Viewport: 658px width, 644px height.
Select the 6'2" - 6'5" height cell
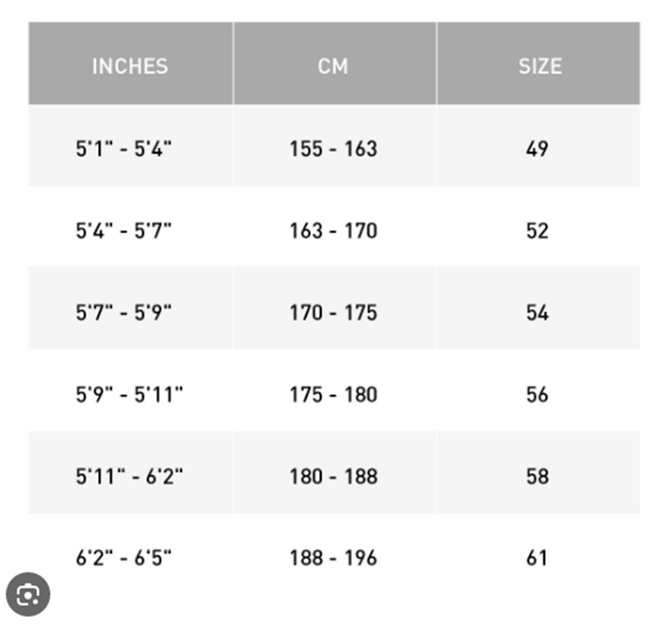point(124,558)
